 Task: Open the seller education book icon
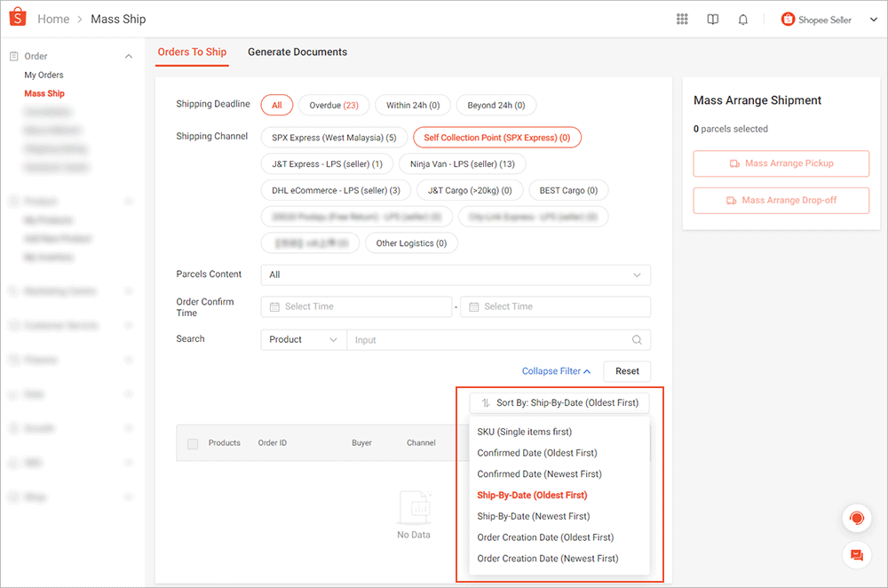tap(712, 19)
